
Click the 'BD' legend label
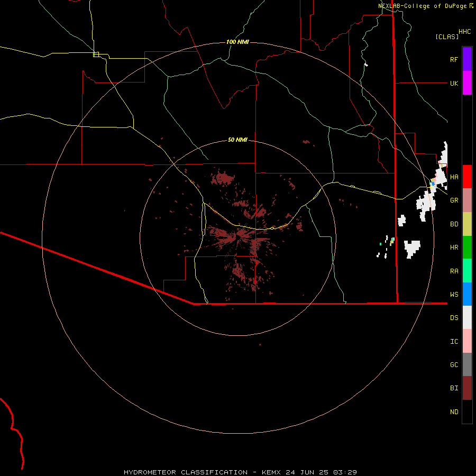[x=454, y=224]
